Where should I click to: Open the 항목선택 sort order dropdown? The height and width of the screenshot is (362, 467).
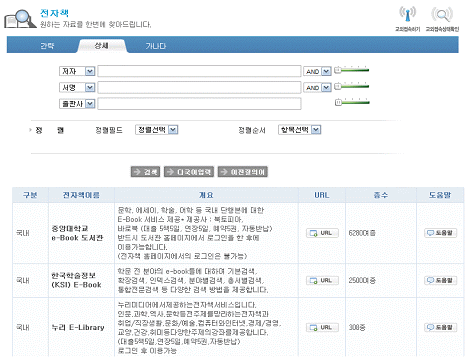click(x=299, y=130)
